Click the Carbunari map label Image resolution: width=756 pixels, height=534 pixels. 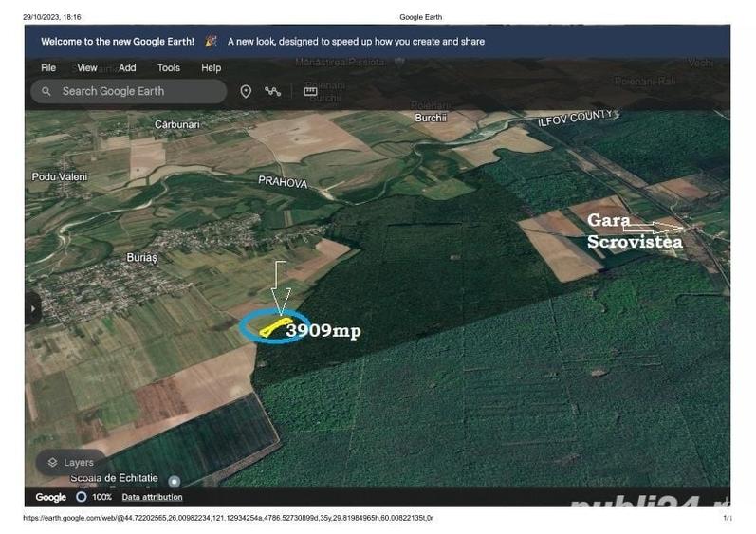(177, 124)
